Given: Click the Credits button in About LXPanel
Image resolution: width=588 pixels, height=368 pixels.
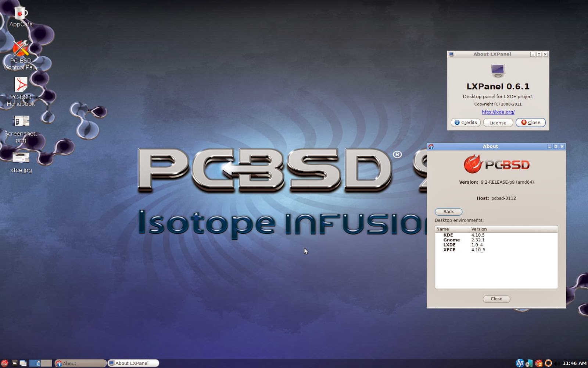Looking at the screenshot, I should pyautogui.click(x=465, y=122).
